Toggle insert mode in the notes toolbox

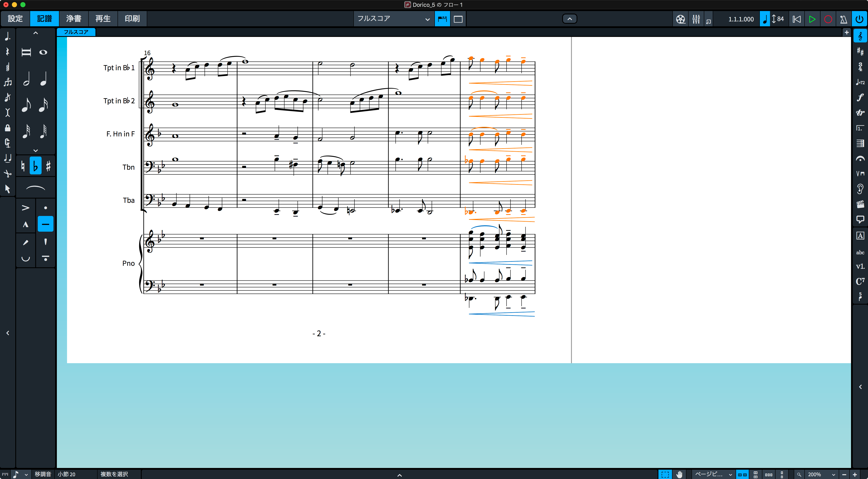pos(7,113)
